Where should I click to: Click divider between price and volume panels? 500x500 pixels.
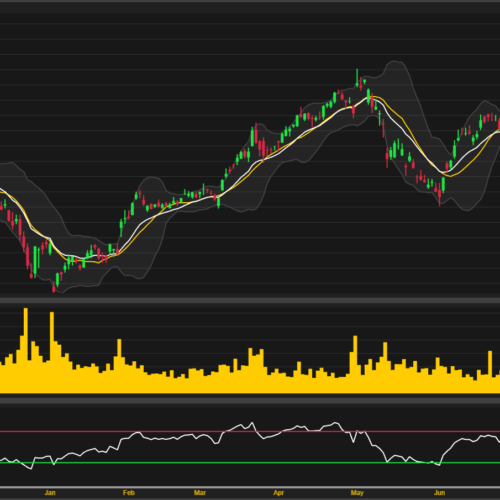[250, 301]
